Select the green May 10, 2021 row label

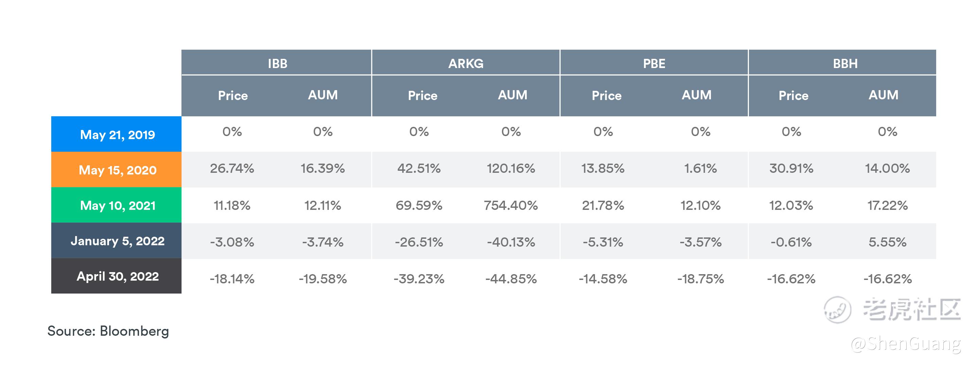coord(117,205)
